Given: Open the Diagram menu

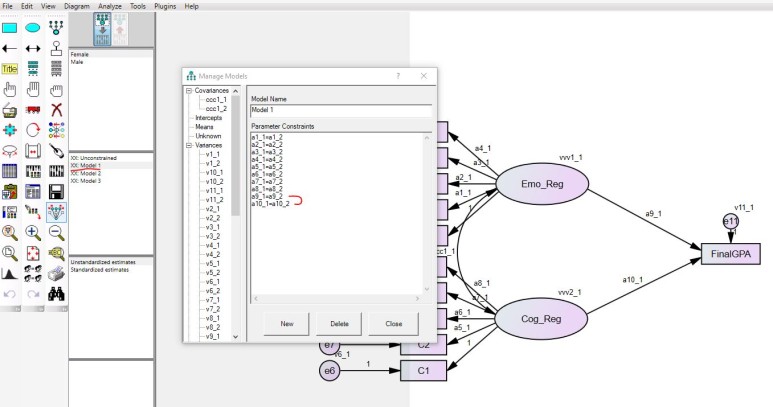Looking at the screenshot, I should (x=77, y=6).
